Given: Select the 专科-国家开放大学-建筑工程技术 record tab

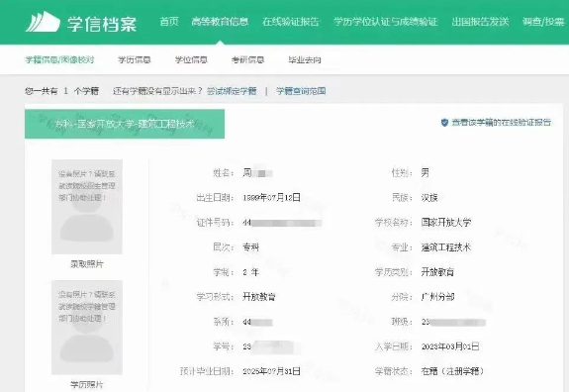Looking at the screenshot, I should pos(125,124).
